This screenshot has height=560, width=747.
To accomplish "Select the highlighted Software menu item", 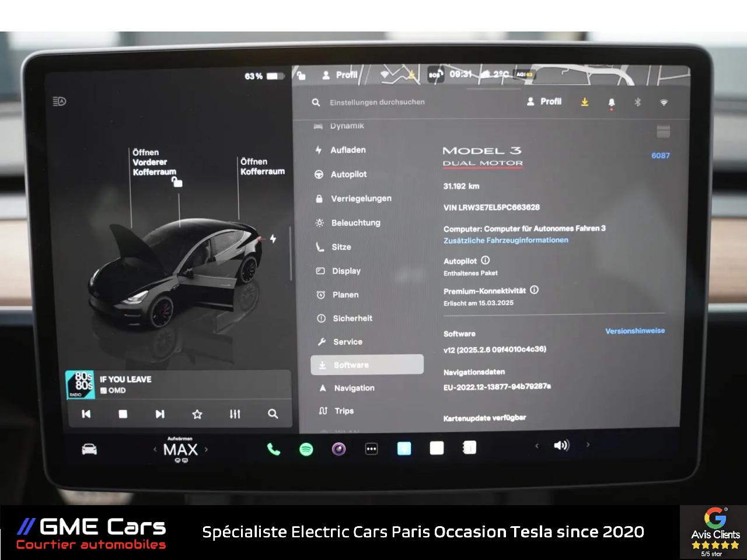I will 367,365.
